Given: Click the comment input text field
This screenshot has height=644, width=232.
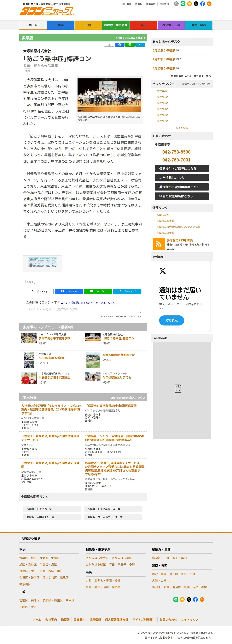Looking at the screenshot, I should pyautogui.click(x=83, y=309).
